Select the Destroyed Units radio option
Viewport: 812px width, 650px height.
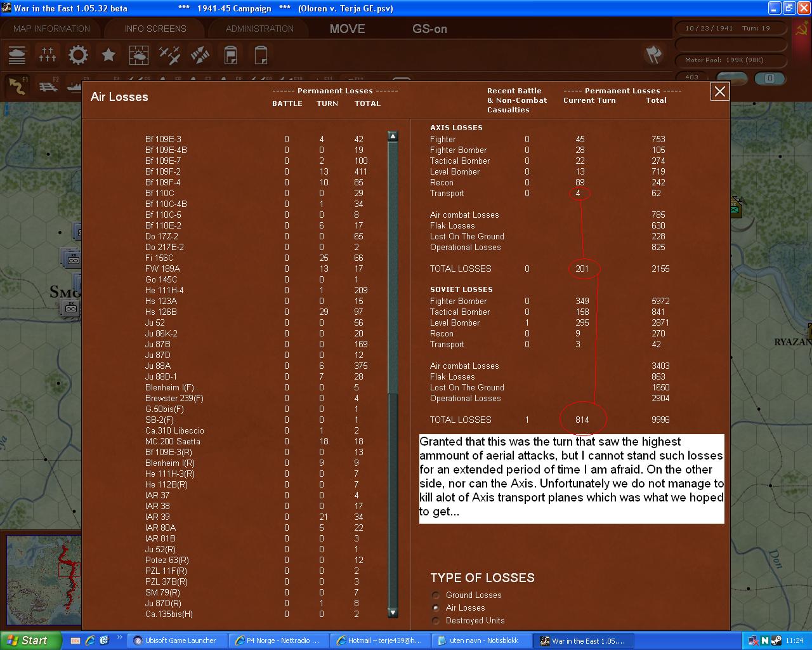(469, 620)
